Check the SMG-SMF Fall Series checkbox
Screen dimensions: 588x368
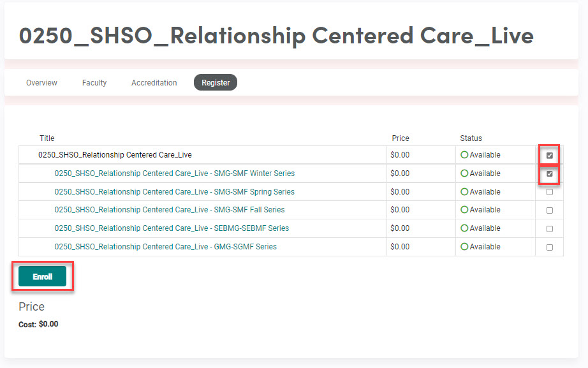(548, 209)
